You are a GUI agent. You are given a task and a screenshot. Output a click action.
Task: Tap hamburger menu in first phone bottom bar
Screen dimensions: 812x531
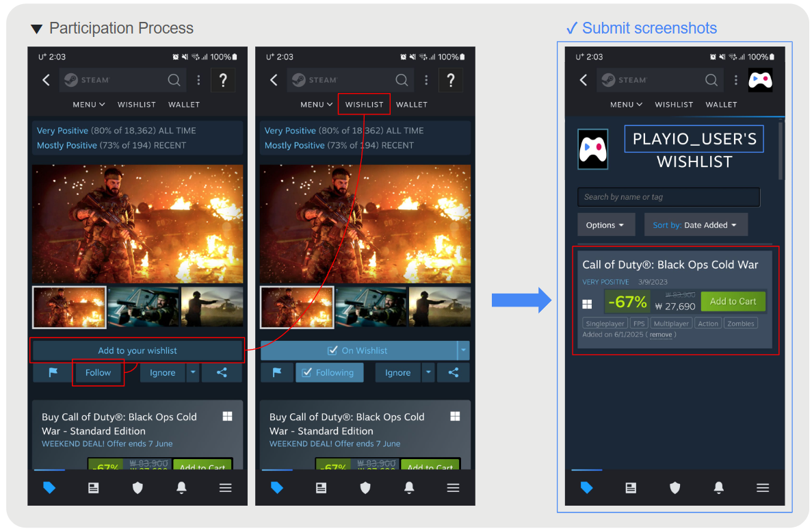(x=225, y=487)
